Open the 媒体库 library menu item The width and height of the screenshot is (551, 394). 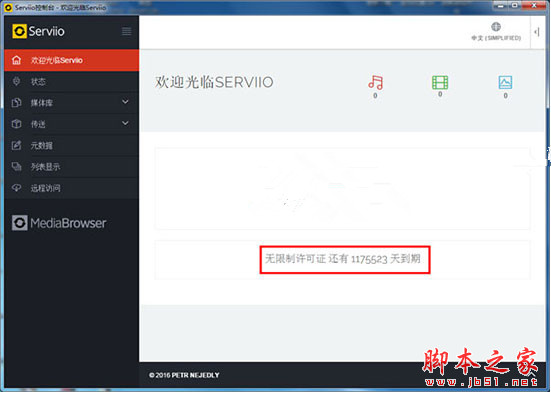coord(72,103)
